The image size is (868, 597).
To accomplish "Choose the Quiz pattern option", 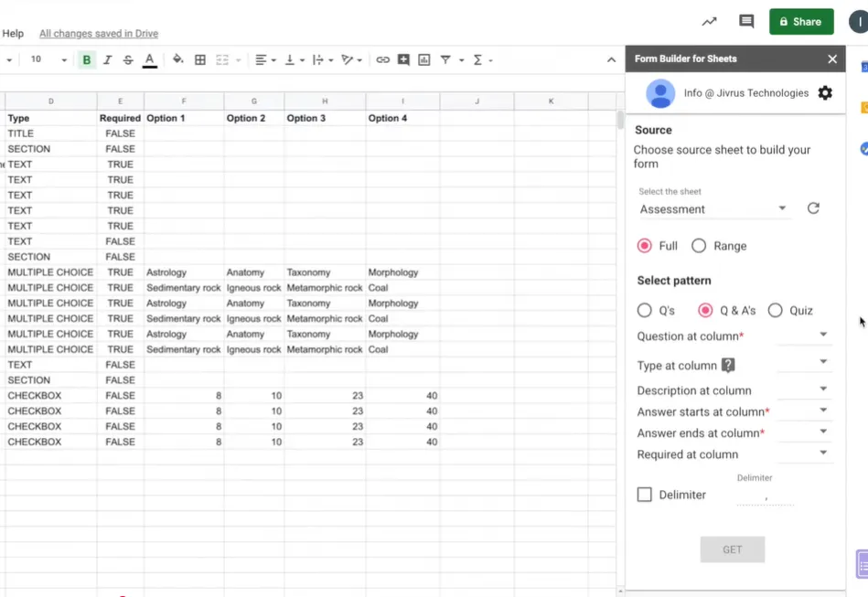I will pyautogui.click(x=776, y=311).
